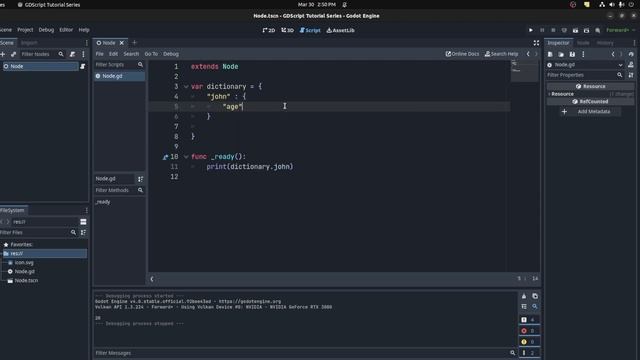The width and height of the screenshot is (640, 360).
Task: Open Inspector extra resource options
Action: 583,54
